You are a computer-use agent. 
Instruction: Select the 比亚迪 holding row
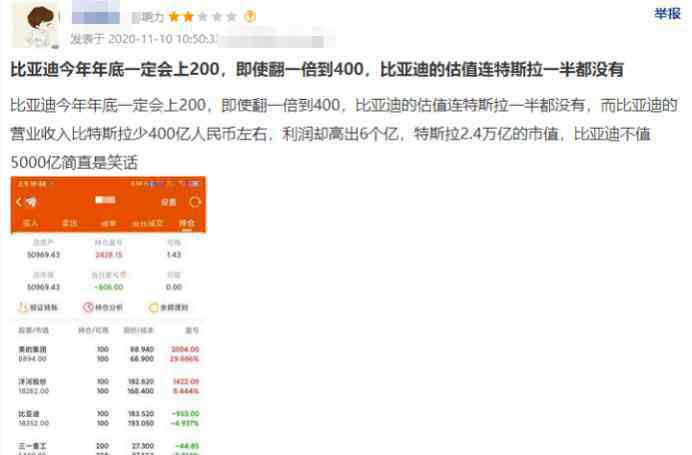coord(109,418)
